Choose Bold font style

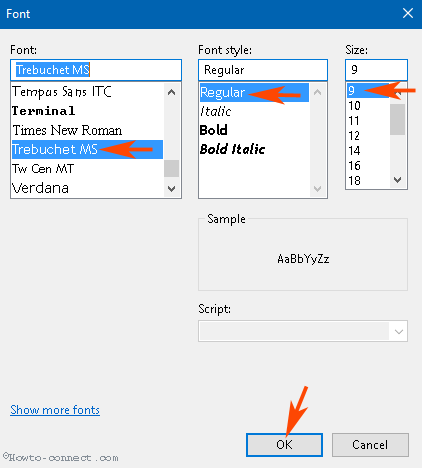(254, 130)
